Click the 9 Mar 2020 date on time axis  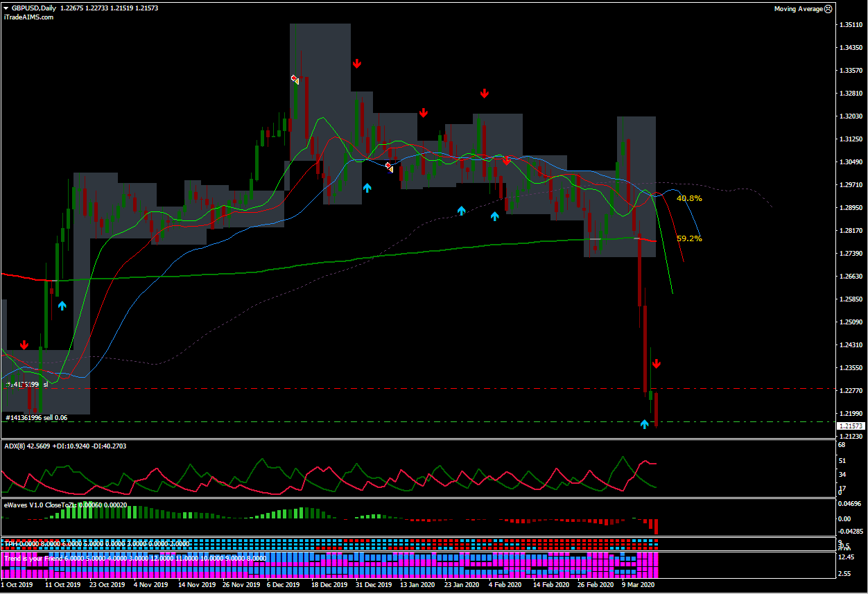[638, 585]
